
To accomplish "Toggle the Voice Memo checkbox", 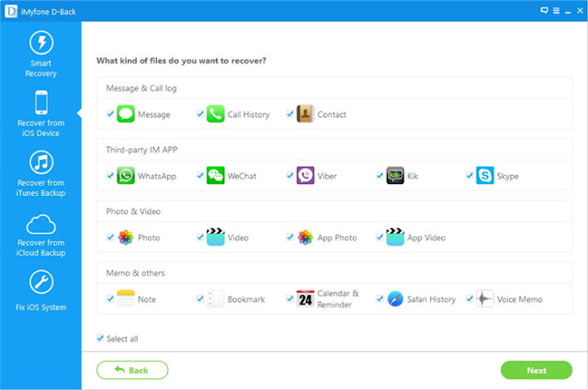I will [x=469, y=298].
